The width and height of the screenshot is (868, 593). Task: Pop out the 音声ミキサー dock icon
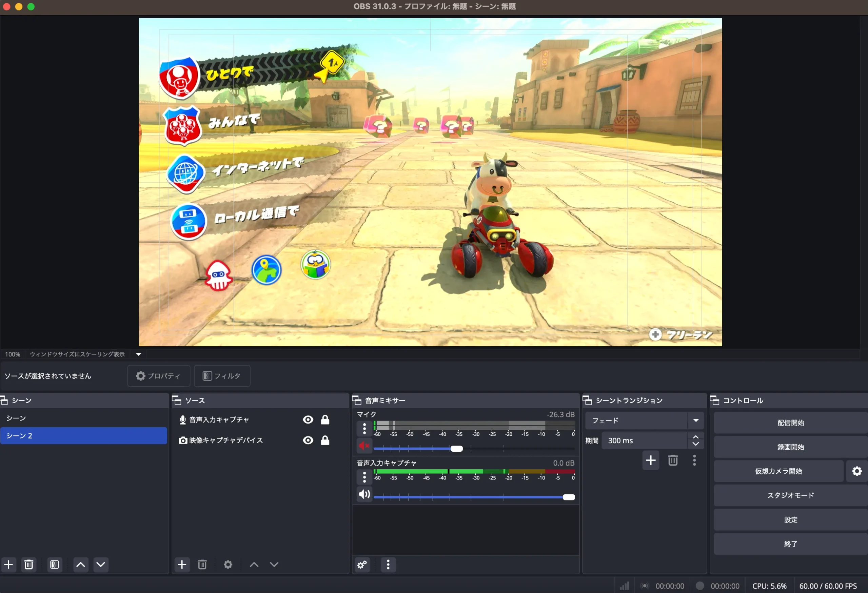[x=357, y=401]
